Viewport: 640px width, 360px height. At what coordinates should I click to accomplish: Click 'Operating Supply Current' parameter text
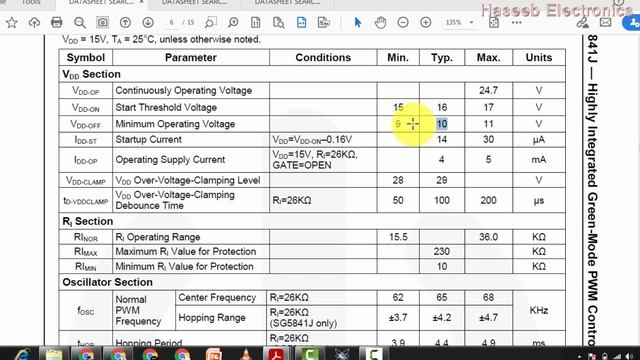(170, 160)
